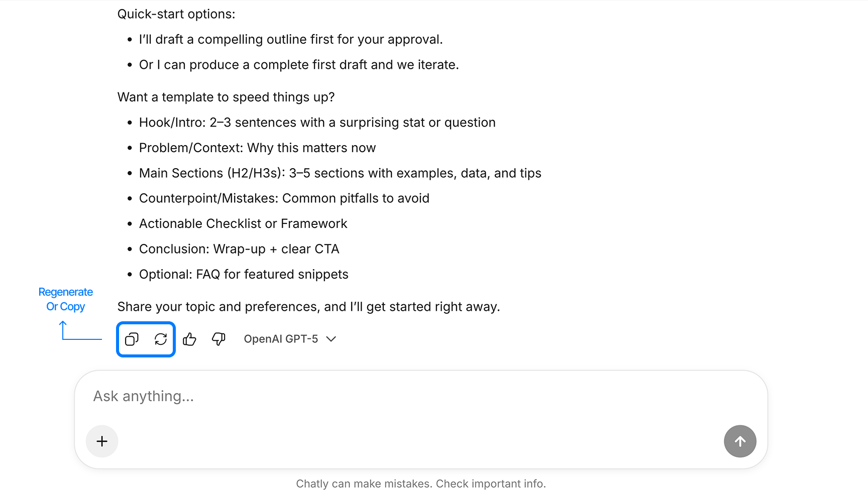Expand the chevron beside OpenAI GPT-5
Viewport: 868px width, 498px height.
pyautogui.click(x=331, y=339)
